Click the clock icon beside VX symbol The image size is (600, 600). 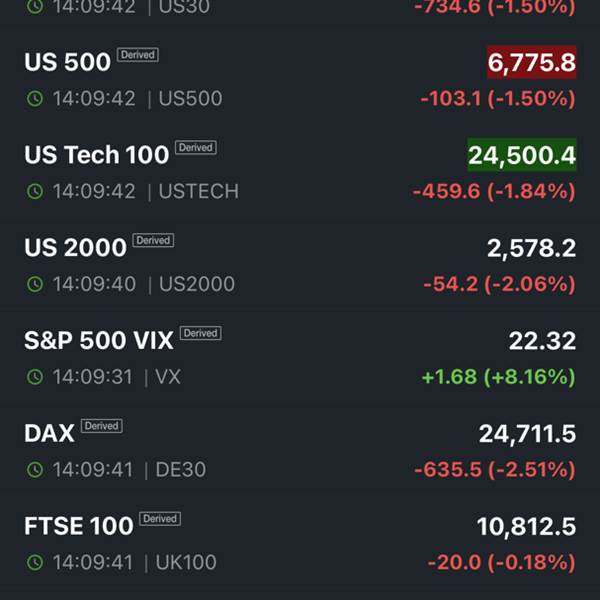point(35,377)
